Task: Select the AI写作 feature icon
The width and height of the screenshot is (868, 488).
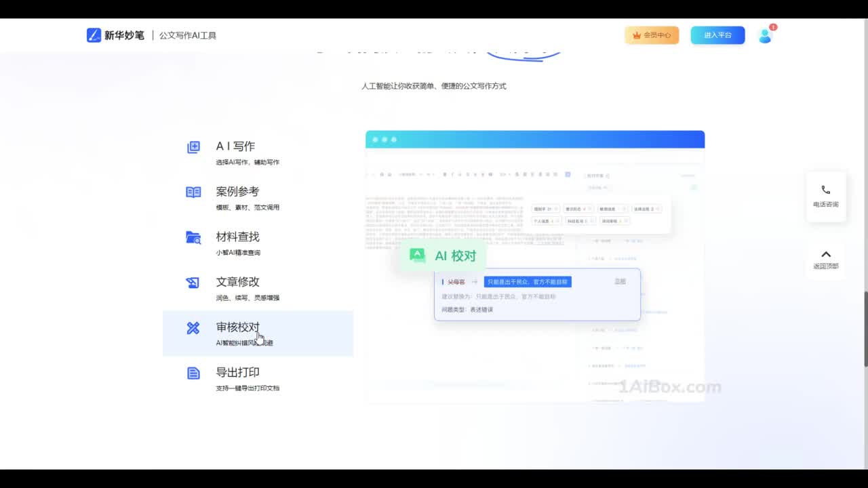Action: pos(193,147)
